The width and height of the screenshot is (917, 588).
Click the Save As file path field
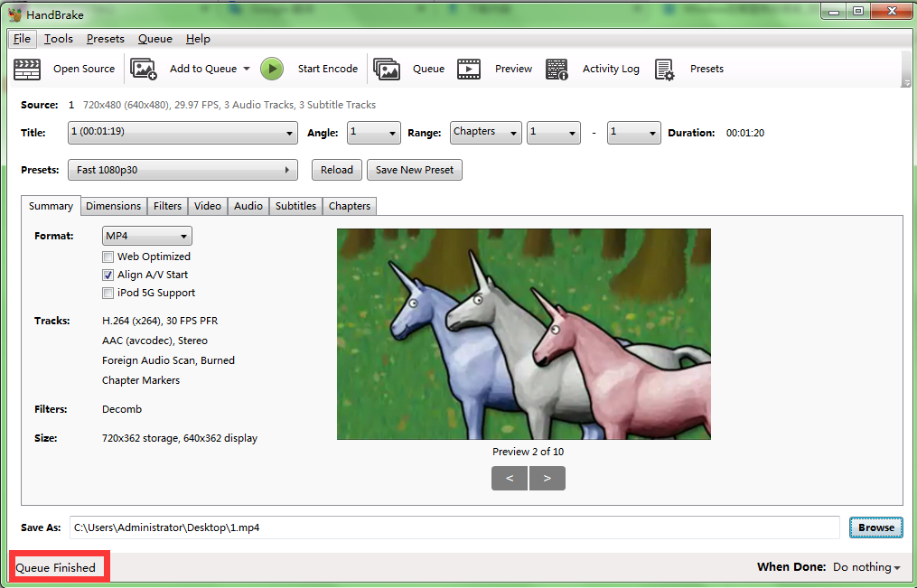pyautogui.click(x=454, y=527)
